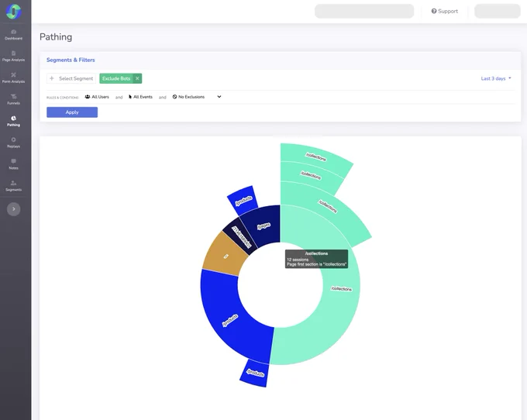Image resolution: width=527 pixels, height=420 pixels.
Task: Click the darkest navy numeric-path segment
Action: tap(241, 236)
